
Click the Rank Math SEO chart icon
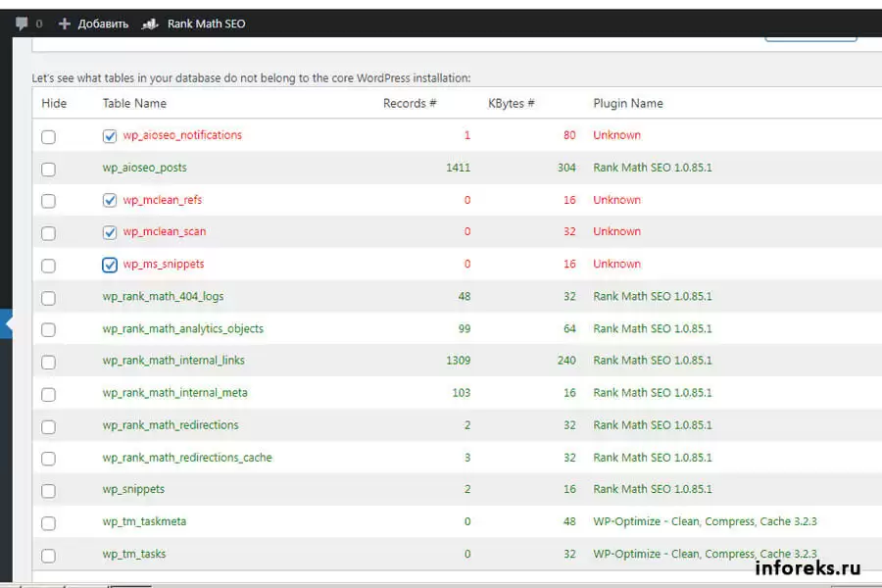(x=150, y=24)
